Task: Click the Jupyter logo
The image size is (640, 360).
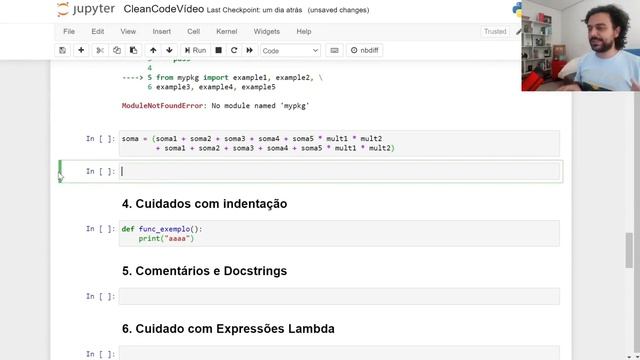Action: (x=86, y=9)
